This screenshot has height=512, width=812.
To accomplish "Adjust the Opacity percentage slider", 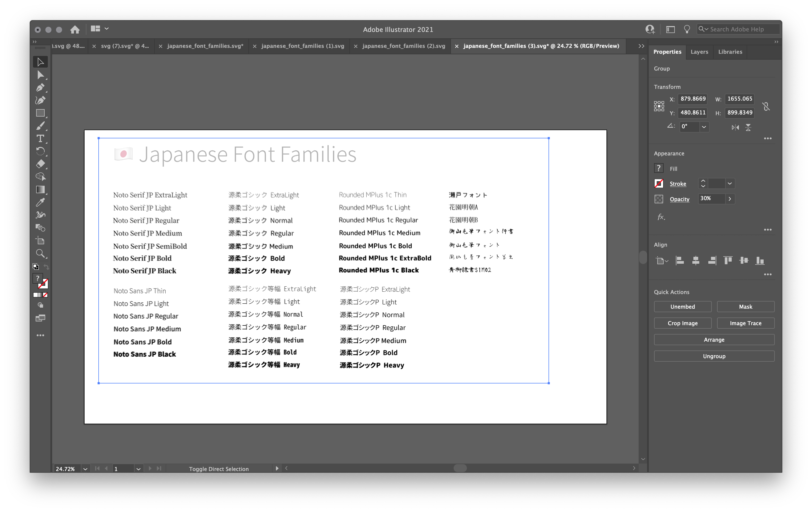I will (729, 198).
